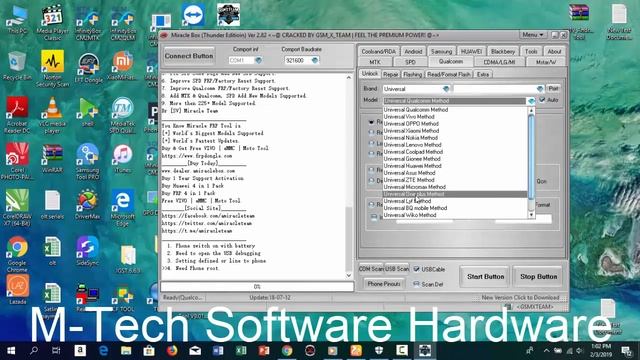Open the Model dropdown arrow
Image resolution: width=640 pixels, height=360 pixels.
point(531,100)
